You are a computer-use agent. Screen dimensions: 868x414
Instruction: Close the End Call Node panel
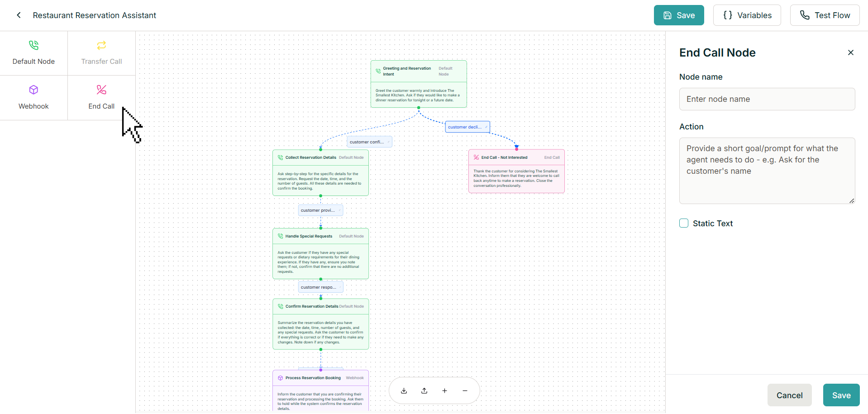pyautogui.click(x=851, y=52)
